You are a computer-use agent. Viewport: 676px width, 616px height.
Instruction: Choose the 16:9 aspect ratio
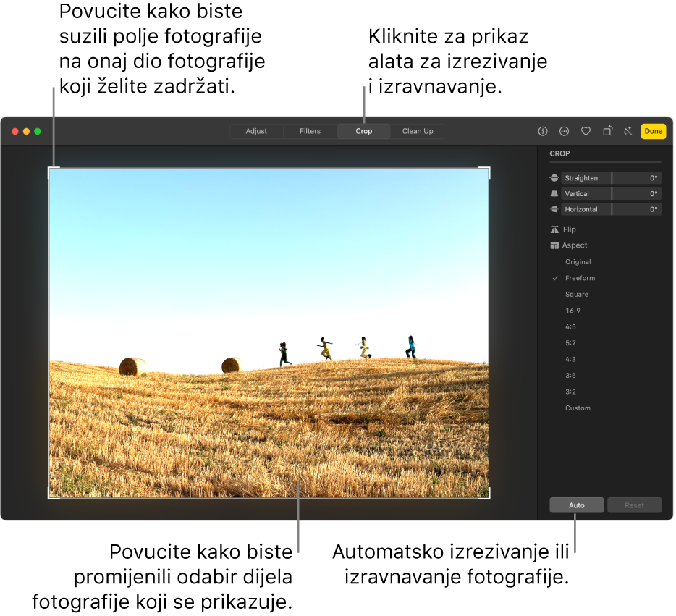pyautogui.click(x=573, y=311)
